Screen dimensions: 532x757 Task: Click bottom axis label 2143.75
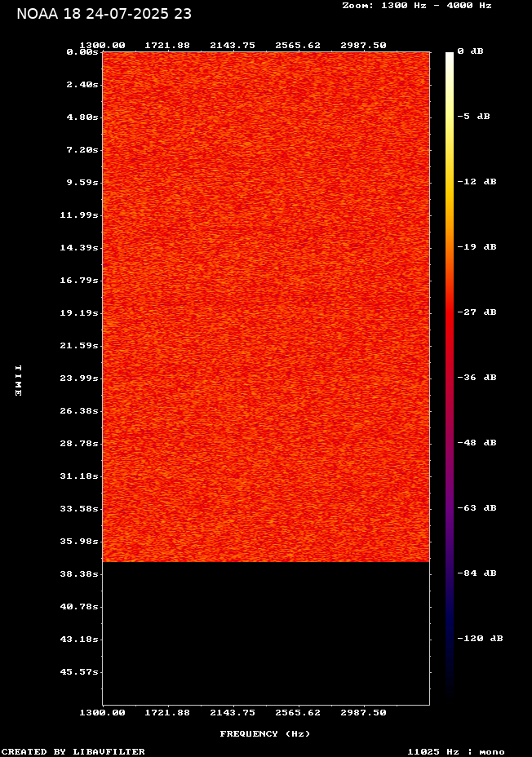coord(233,713)
